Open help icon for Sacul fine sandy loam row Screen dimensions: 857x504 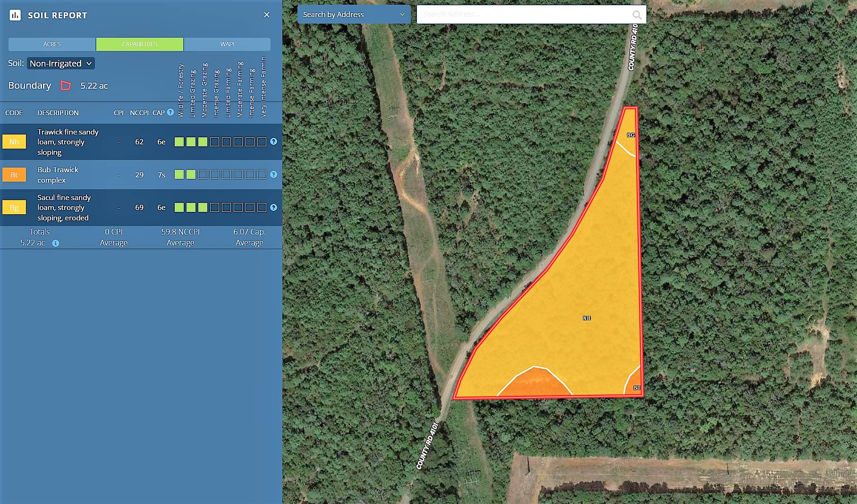(x=273, y=207)
